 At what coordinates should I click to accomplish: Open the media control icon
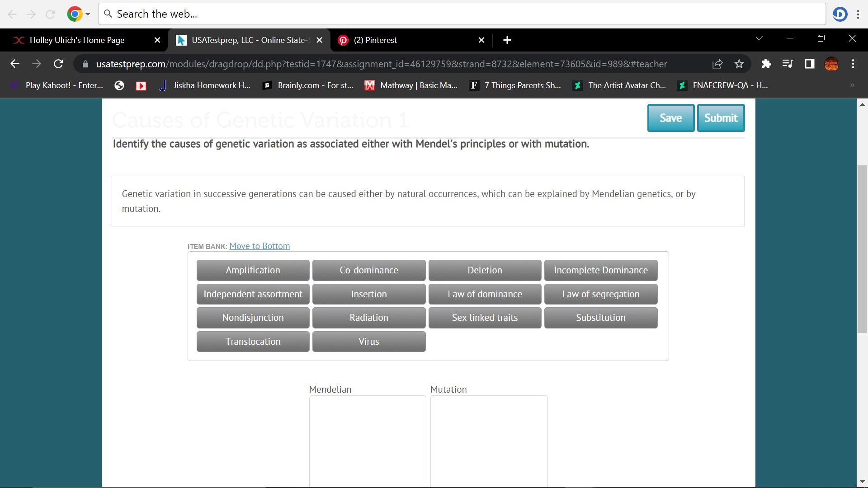(788, 64)
